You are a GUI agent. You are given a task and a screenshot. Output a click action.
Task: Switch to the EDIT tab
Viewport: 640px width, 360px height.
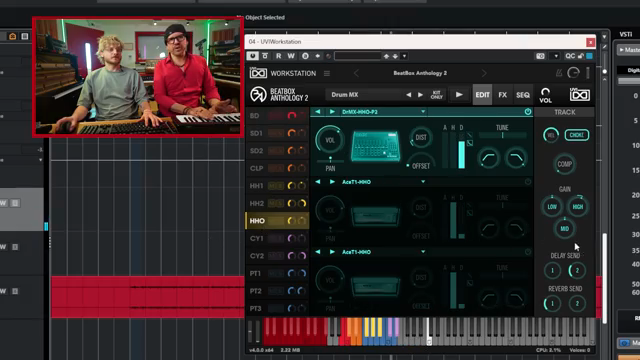482,95
